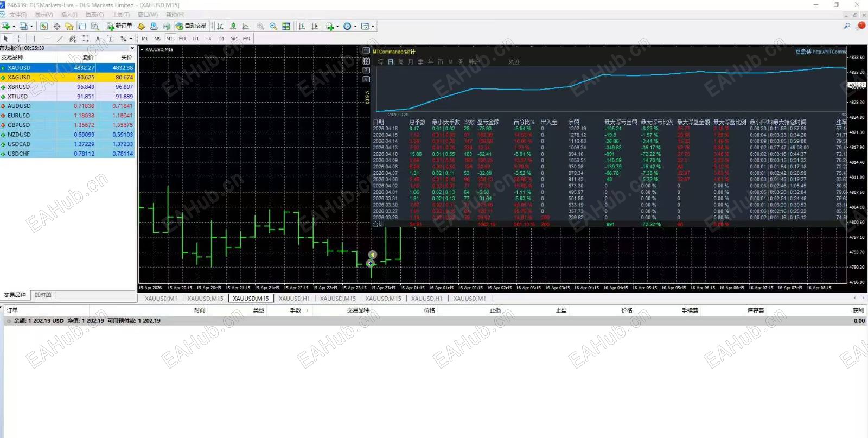Toggle the Data Window crosshair-circle icon
Screen dimensions: 868x438
(56, 26)
